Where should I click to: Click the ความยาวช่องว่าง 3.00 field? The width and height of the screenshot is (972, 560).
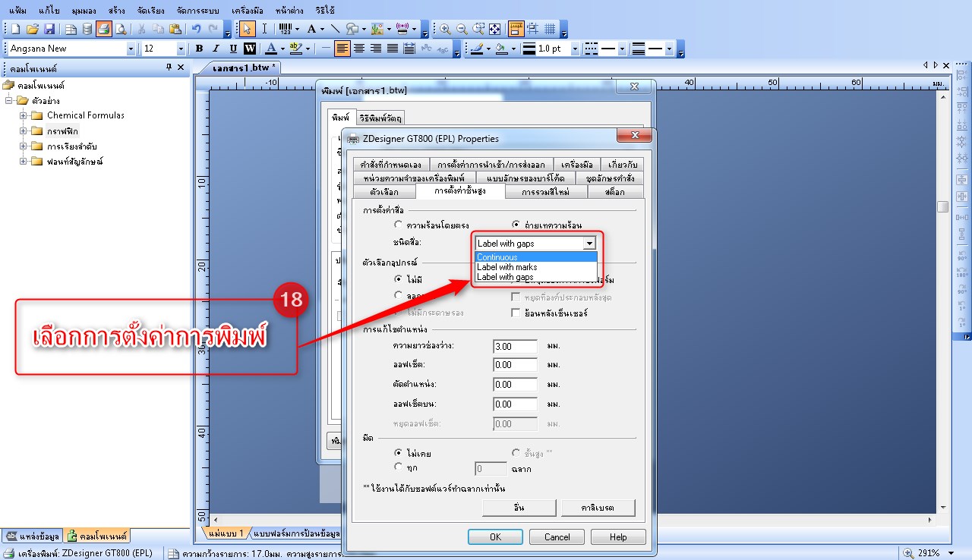[515, 346]
